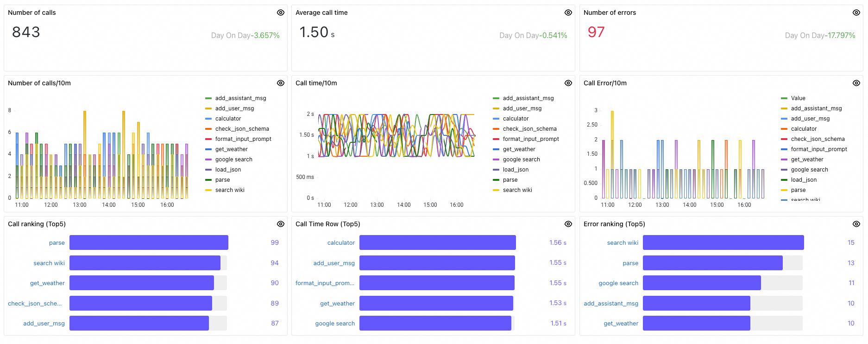The width and height of the screenshot is (868, 344).
Task: Toggle the eye icon on Error ranking (Top5)
Action: click(856, 224)
